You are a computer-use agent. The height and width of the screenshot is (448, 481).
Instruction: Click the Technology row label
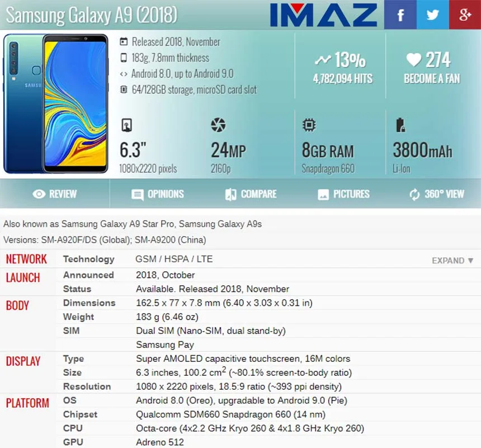[89, 260]
